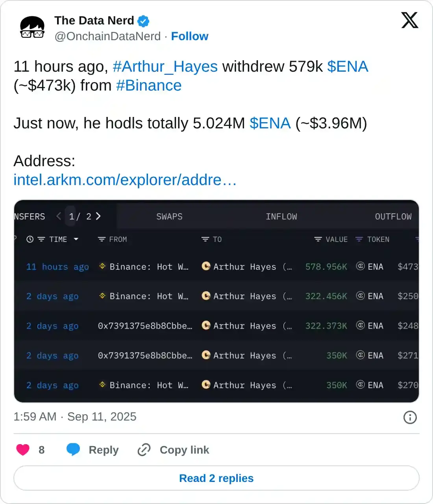Open the FROM column filter
Image resolution: width=433 pixels, height=504 pixels.
tap(102, 239)
